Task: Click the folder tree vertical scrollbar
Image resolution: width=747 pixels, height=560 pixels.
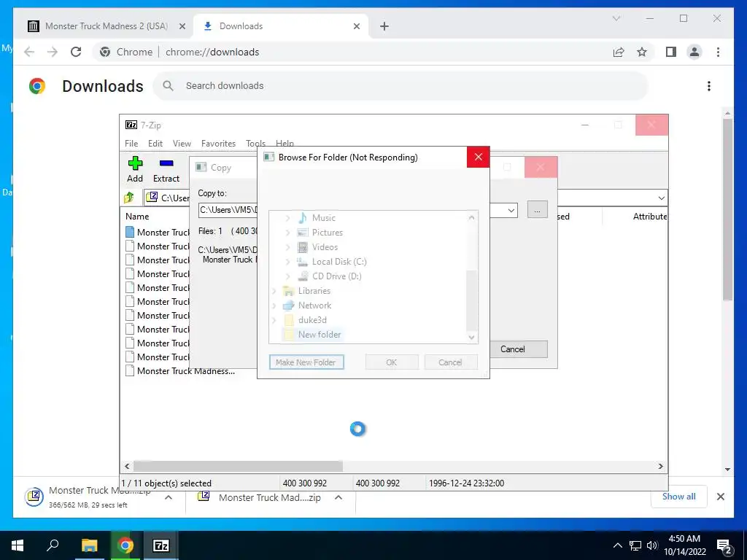Action: coord(471,301)
